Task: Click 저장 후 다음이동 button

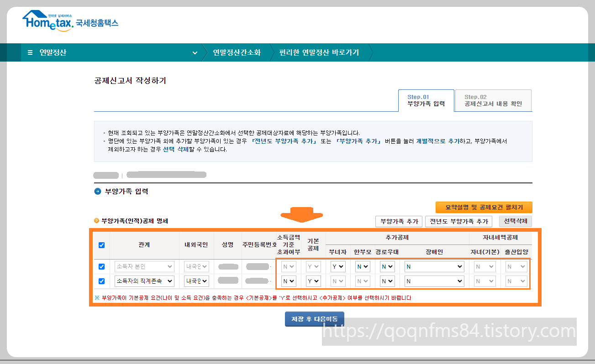Action: [315, 319]
